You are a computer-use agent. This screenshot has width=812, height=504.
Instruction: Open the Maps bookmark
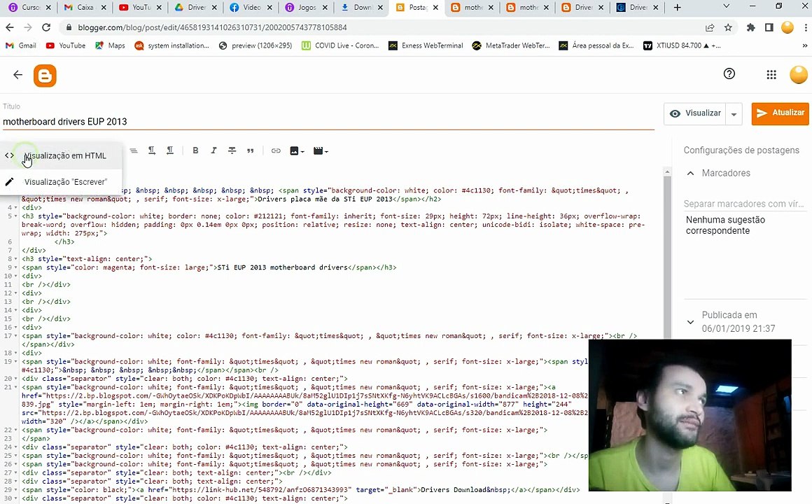click(111, 45)
